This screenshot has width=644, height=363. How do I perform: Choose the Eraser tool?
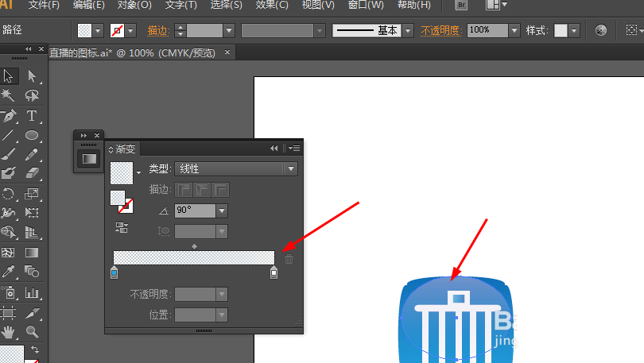[x=32, y=173]
